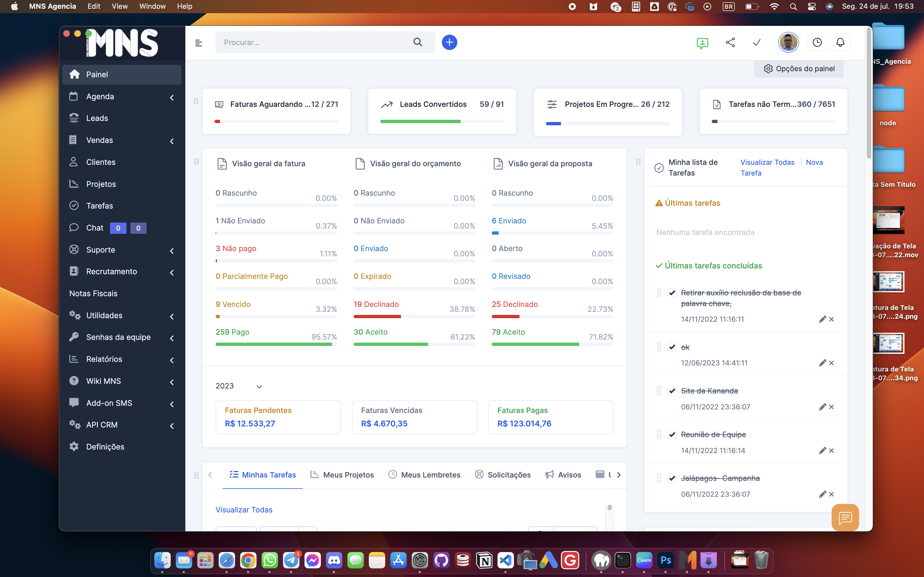Click the checkmark to-do icon in top bar
Image resolution: width=924 pixels, height=577 pixels.
point(756,42)
